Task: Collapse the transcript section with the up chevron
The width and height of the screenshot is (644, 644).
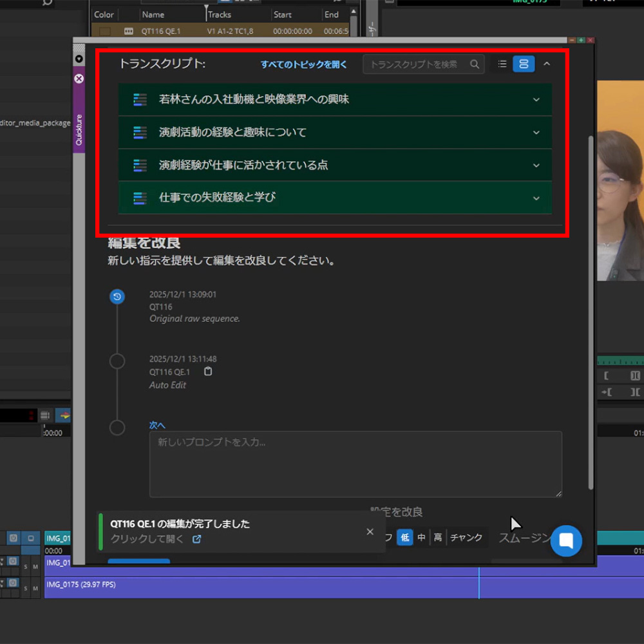Action: [x=547, y=64]
